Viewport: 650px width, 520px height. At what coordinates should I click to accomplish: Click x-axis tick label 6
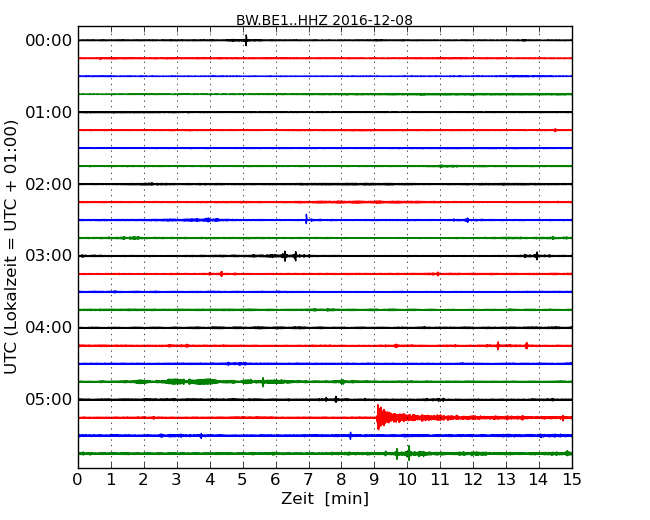(275, 479)
